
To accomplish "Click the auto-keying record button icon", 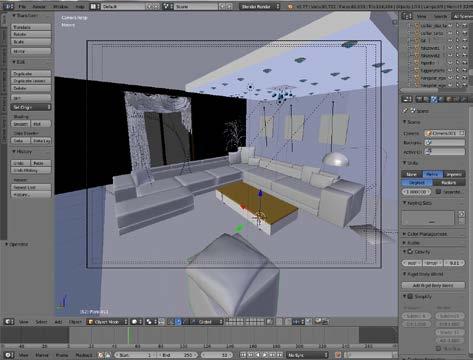I will point(338,355).
